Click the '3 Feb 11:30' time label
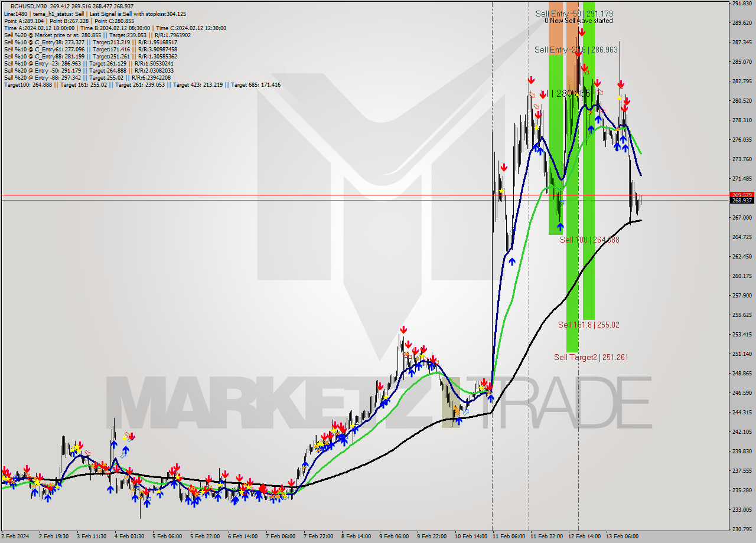The height and width of the screenshot is (543, 756). 92,537
